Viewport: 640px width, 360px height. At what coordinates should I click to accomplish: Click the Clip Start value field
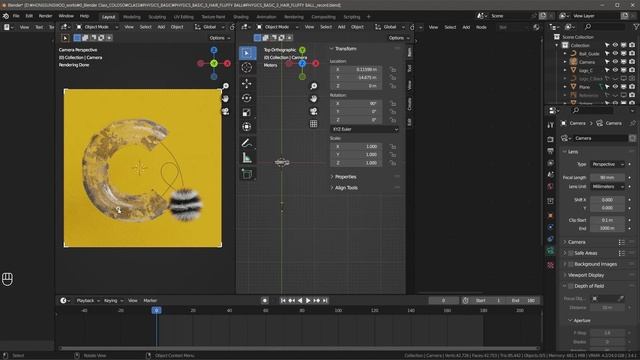coord(607,220)
